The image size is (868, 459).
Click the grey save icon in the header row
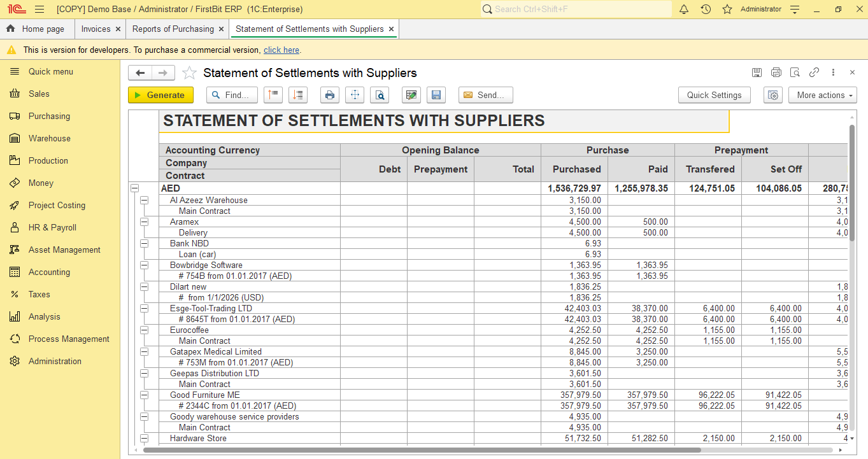click(x=757, y=73)
